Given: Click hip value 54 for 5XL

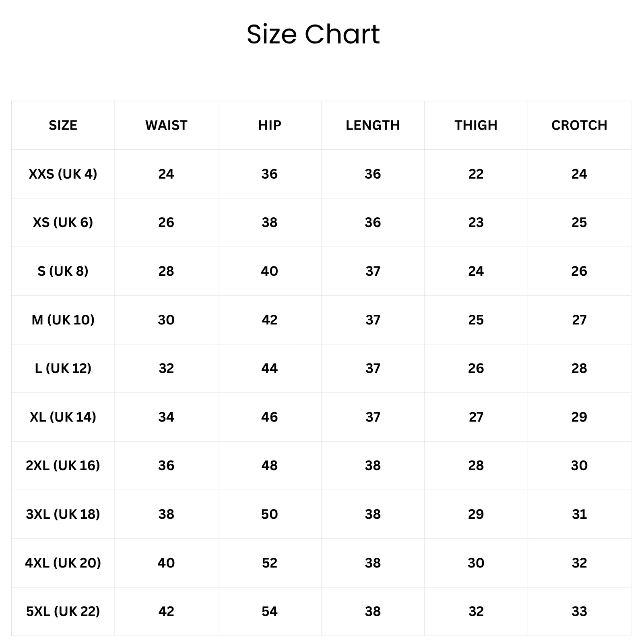Looking at the screenshot, I should pos(270,611).
